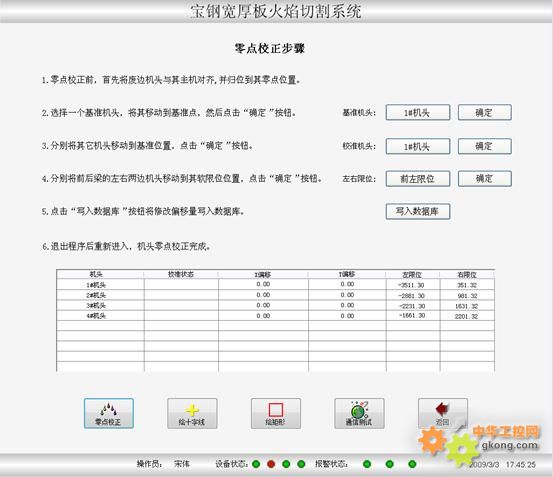This screenshot has width=553, height=477.
Task: Click the first 报警状态 indicator light
Action: (x=367, y=464)
